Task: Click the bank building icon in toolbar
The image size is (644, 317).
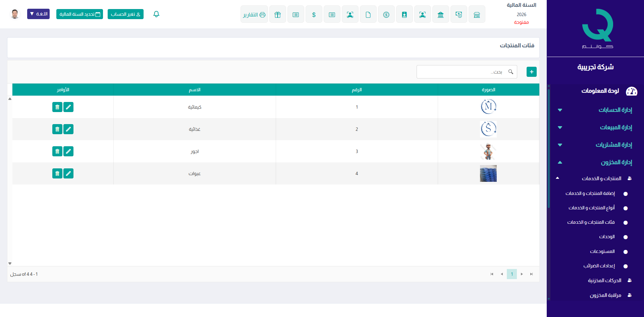Action: click(440, 14)
